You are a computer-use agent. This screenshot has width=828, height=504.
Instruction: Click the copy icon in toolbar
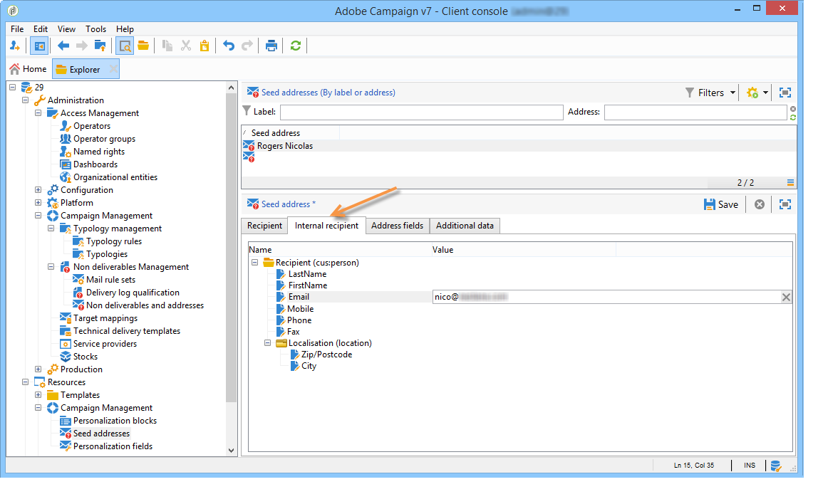point(167,46)
